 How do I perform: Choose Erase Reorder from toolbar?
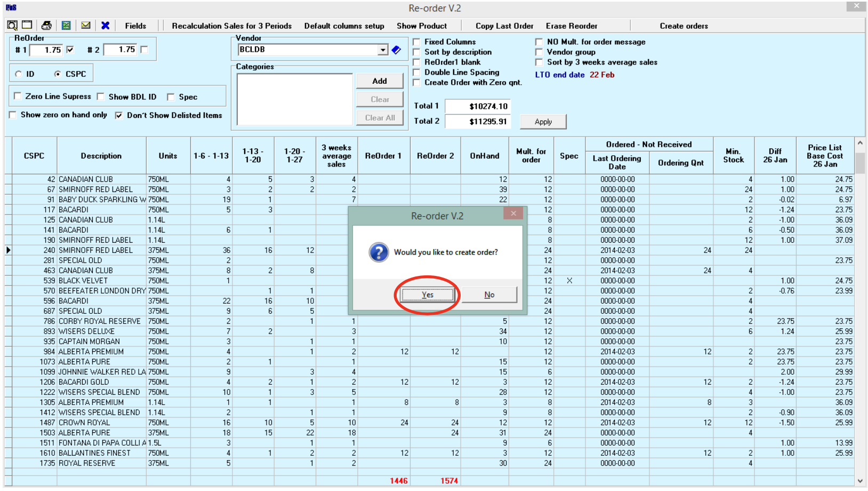tap(572, 26)
